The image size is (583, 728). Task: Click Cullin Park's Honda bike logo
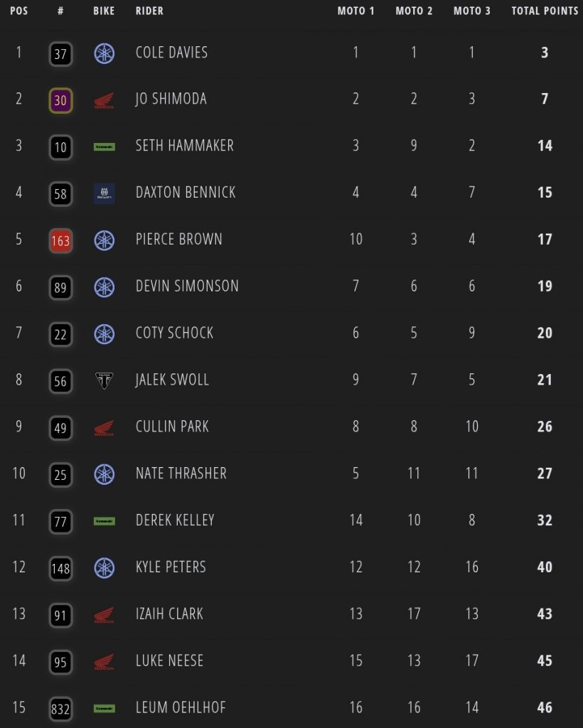pos(104,428)
